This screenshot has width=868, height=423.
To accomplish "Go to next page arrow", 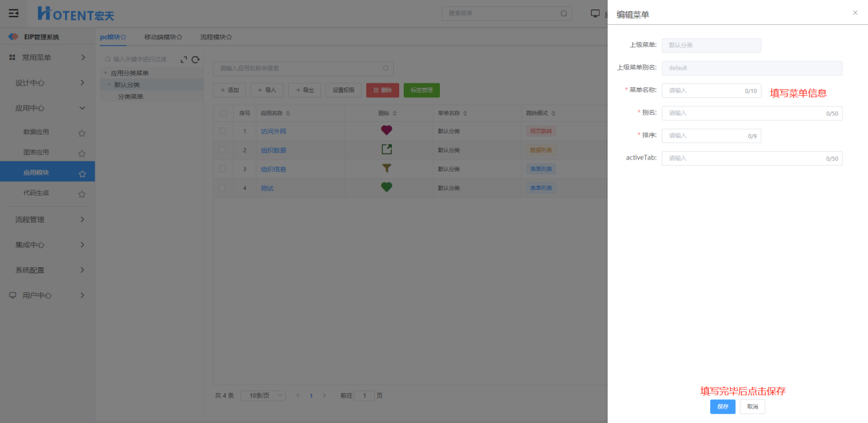I will (324, 395).
